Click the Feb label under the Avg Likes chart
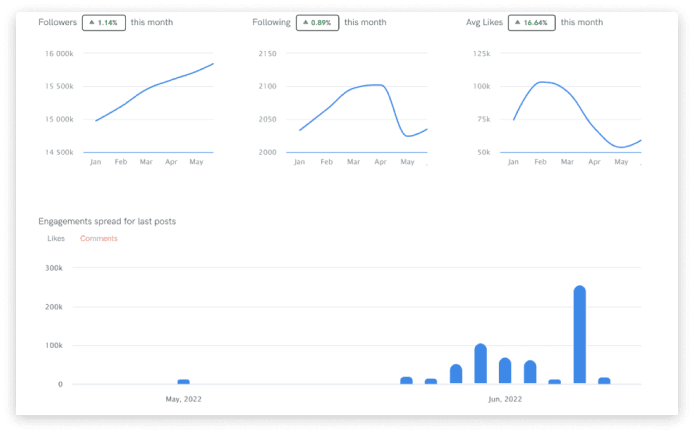This screenshot has height=435, width=694. 540,161
